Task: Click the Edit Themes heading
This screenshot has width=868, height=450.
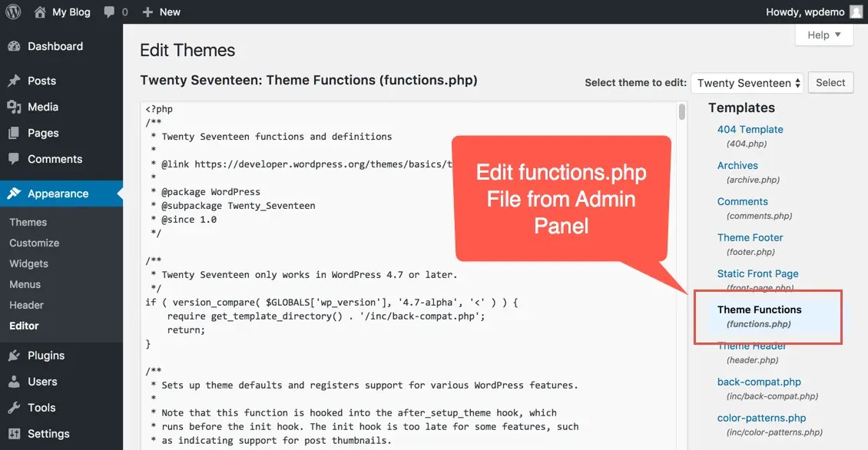Action: [187, 51]
